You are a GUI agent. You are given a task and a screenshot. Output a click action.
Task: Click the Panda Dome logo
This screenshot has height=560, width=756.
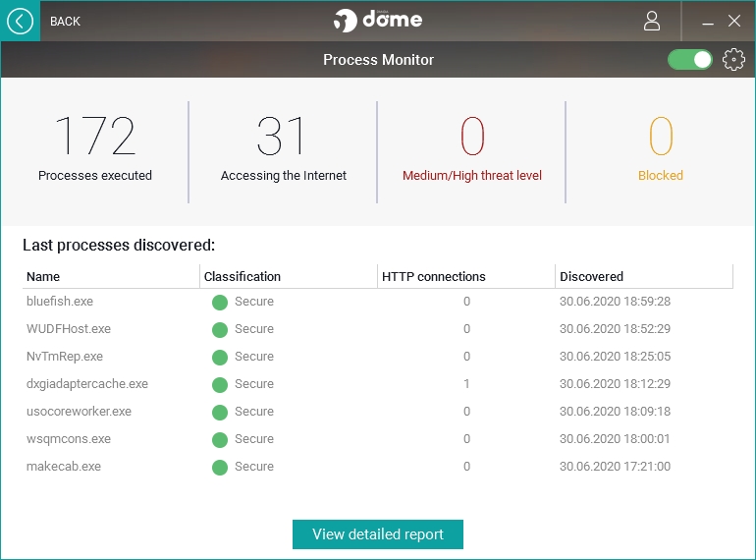378,21
